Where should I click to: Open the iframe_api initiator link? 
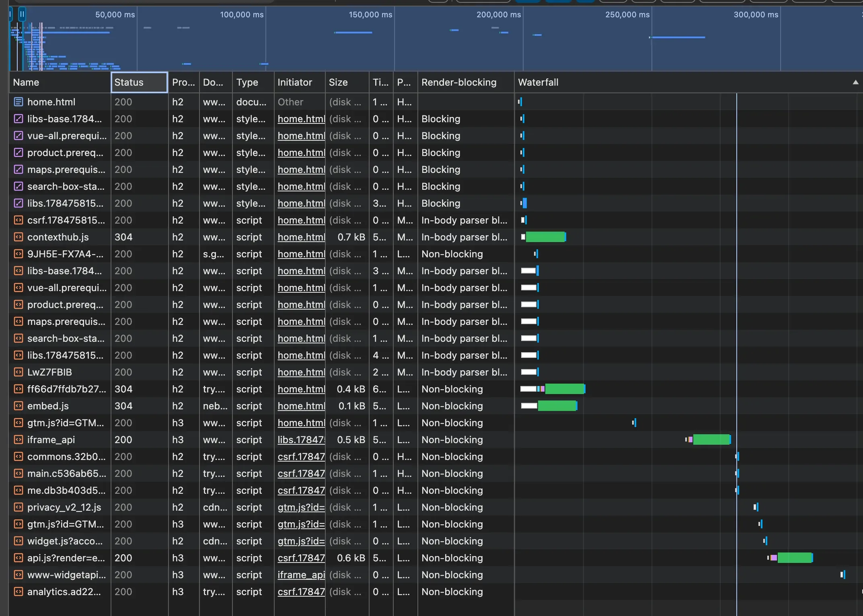[x=301, y=575]
